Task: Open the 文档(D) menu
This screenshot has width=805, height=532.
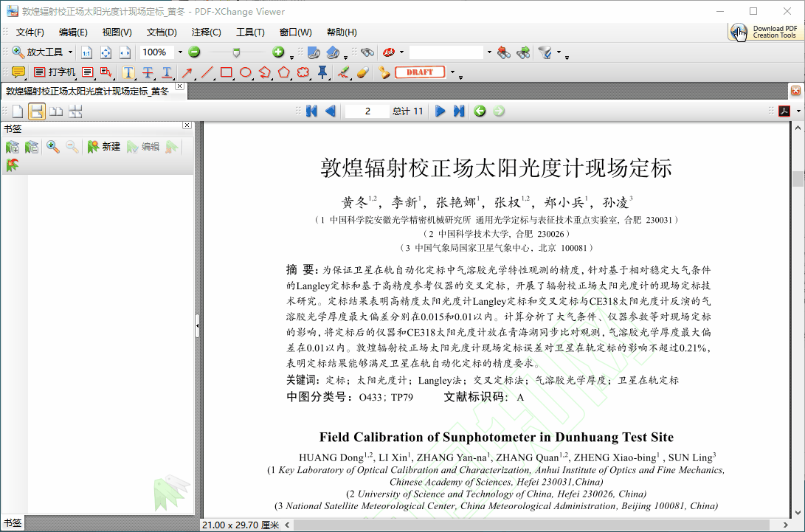Action: click(x=161, y=32)
